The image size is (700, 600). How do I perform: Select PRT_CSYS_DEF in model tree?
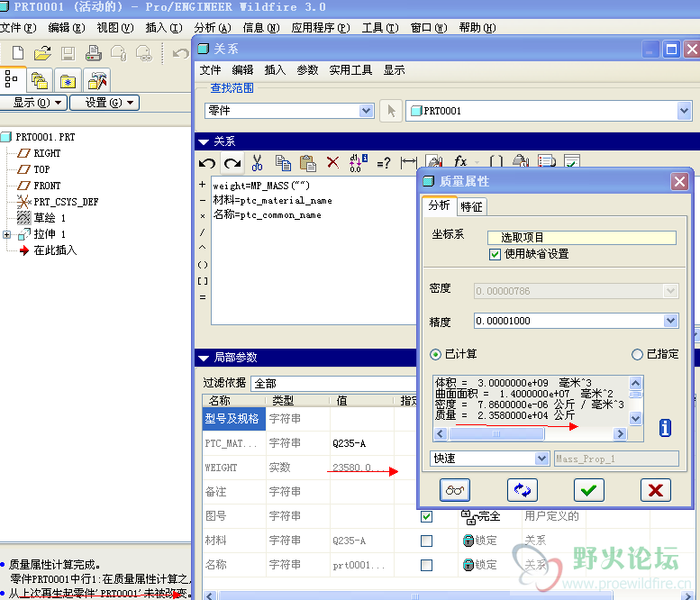click(66, 202)
